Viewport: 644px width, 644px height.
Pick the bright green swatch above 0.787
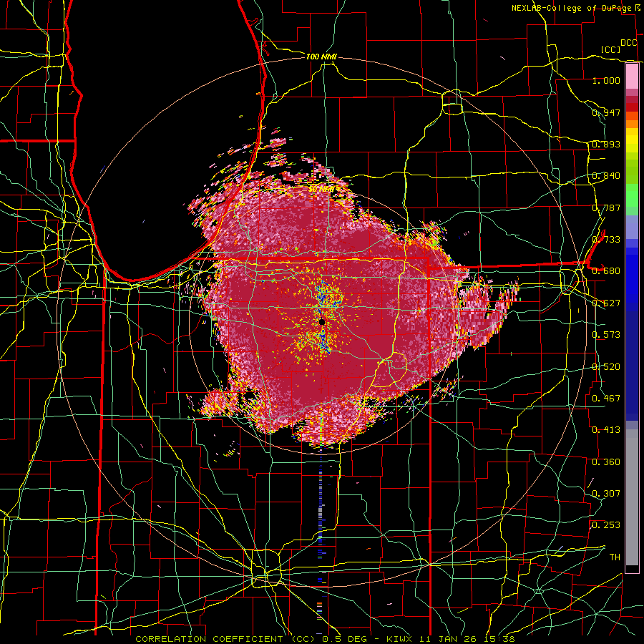(x=632, y=195)
